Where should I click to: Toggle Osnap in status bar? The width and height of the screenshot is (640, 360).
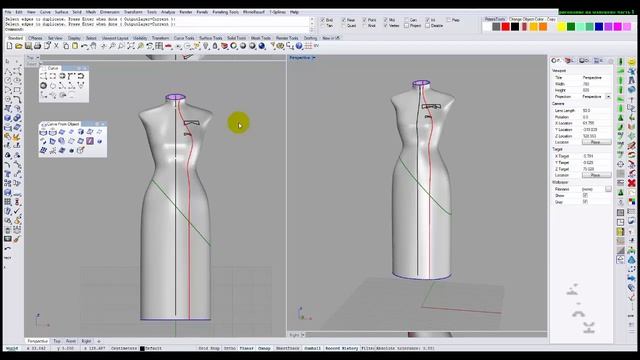tap(264, 349)
